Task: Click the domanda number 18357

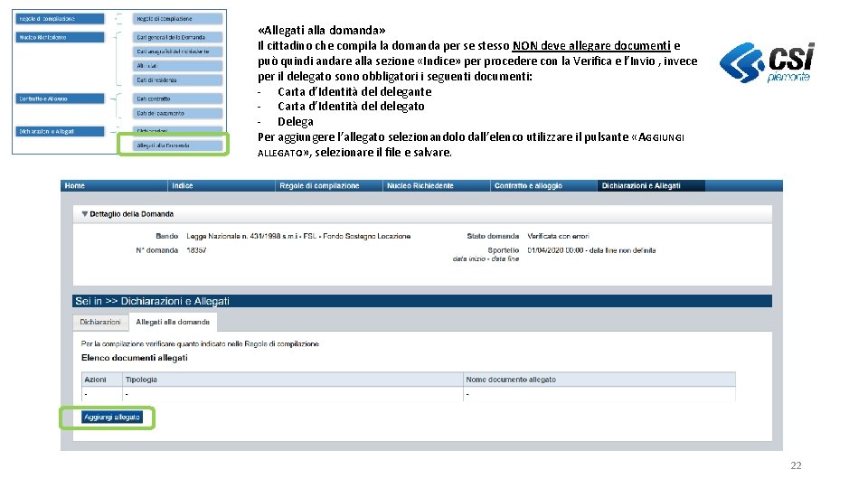Action: [x=196, y=250]
